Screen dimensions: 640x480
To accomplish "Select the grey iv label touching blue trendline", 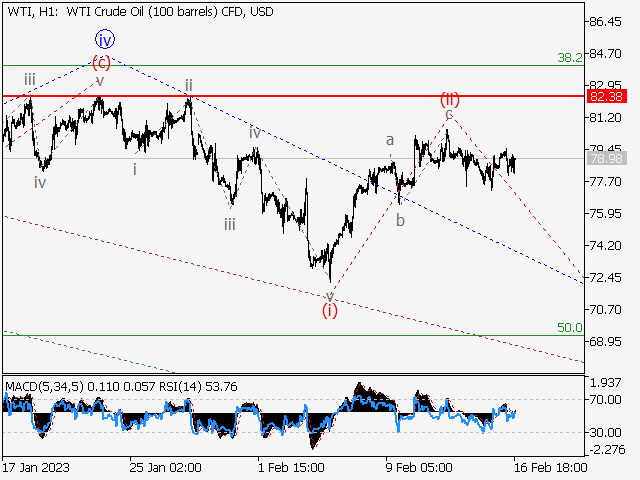I will point(255,133).
